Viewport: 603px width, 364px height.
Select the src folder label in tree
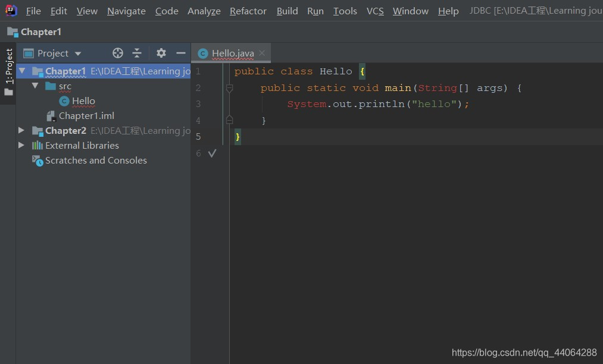[x=65, y=86]
